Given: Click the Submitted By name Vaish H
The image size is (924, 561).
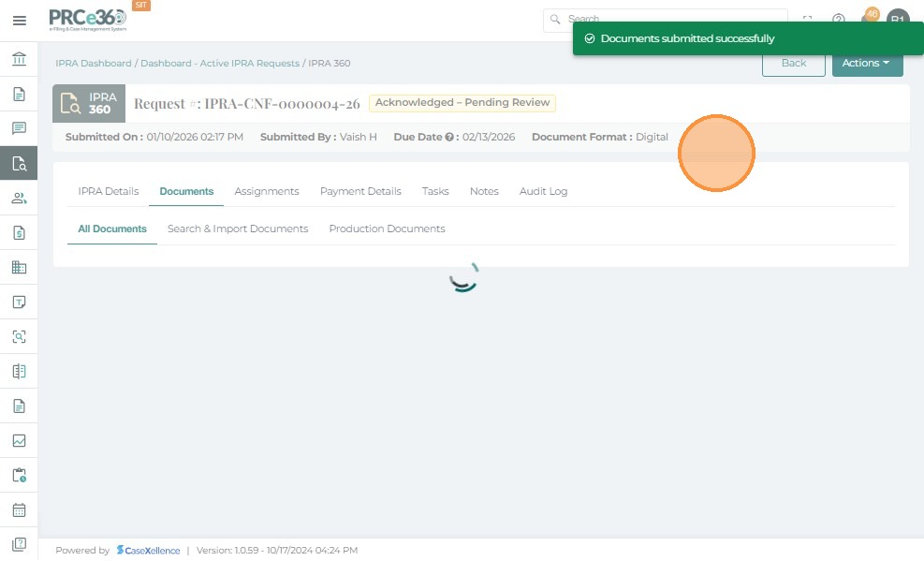Looking at the screenshot, I should [359, 138].
